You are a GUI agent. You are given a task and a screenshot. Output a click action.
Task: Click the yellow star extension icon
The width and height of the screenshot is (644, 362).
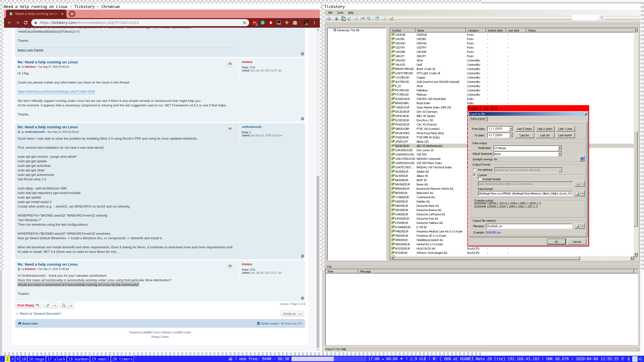[x=287, y=23]
